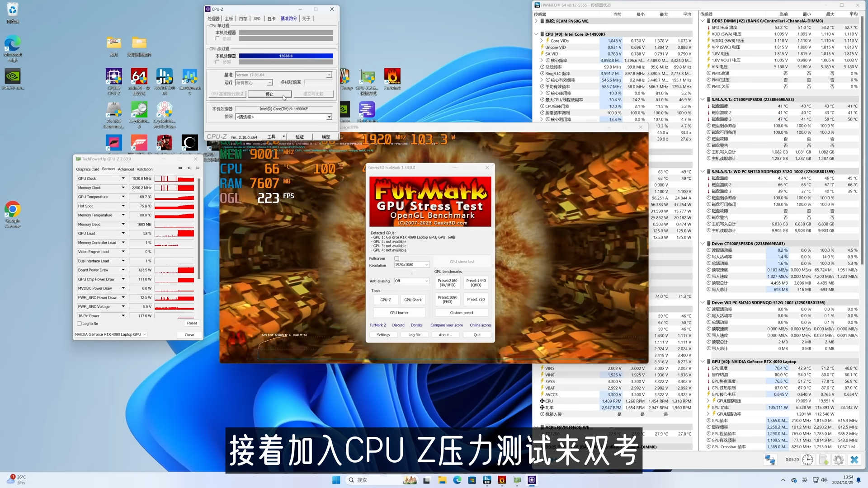Image resolution: width=868 pixels, height=488 pixels.
Task: Open GPU Clock sensor dropdown in GPU-Z
Action: click(123, 178)
